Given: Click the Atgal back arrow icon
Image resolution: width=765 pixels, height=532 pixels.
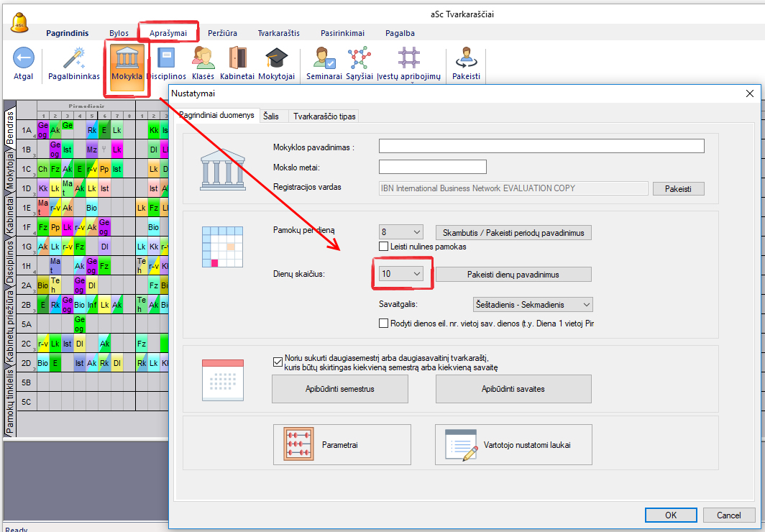Looking at the screenshot, I should click(23, 59).
